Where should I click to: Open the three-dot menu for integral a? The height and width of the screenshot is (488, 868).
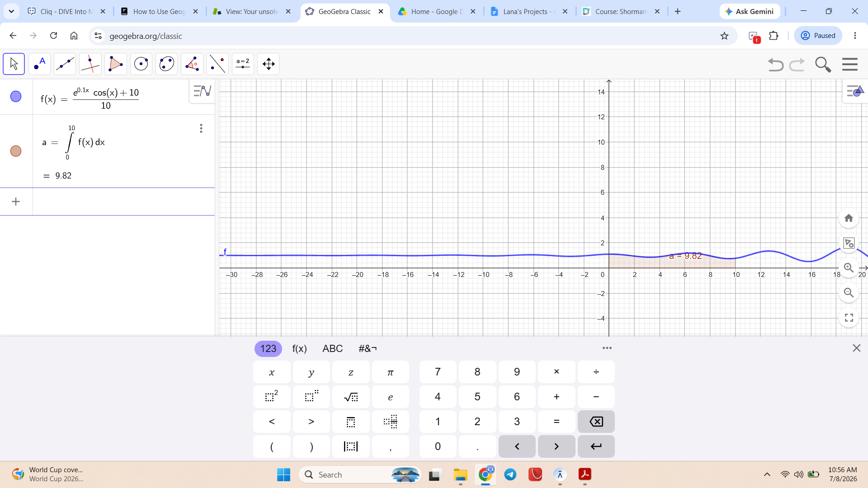tap(201, 128)
